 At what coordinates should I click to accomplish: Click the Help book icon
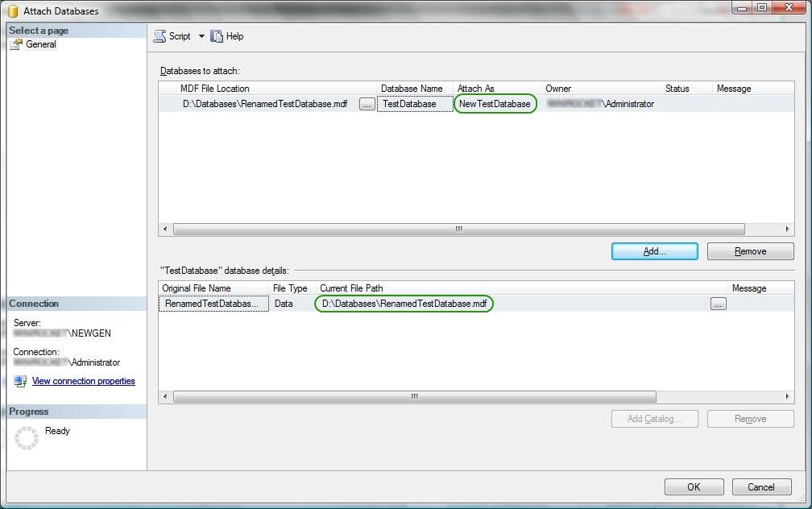[217, 36]
